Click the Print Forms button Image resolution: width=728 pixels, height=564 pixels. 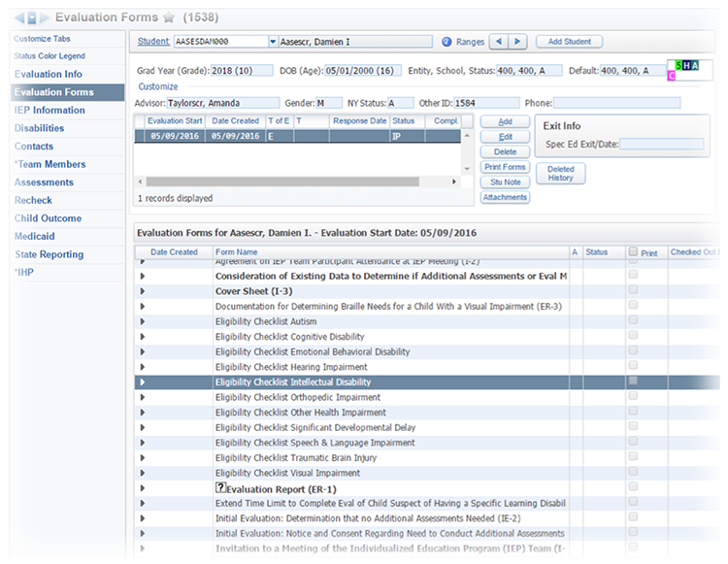click(x=505, y=167)
